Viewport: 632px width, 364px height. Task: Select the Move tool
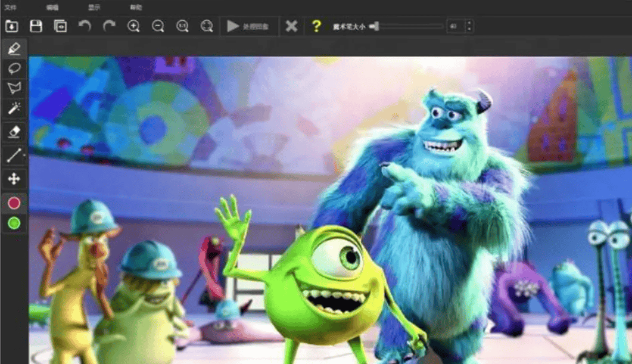pos(14,179)
